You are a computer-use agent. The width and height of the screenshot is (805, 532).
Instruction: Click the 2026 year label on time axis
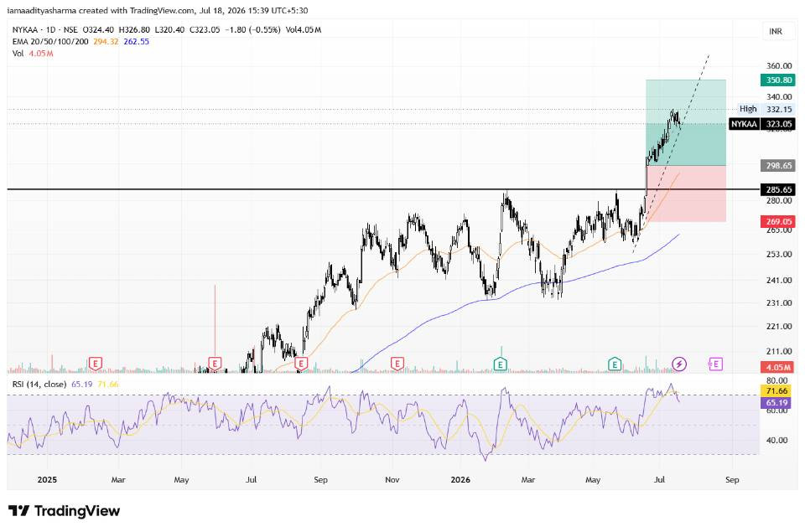[x=460, y=480]
